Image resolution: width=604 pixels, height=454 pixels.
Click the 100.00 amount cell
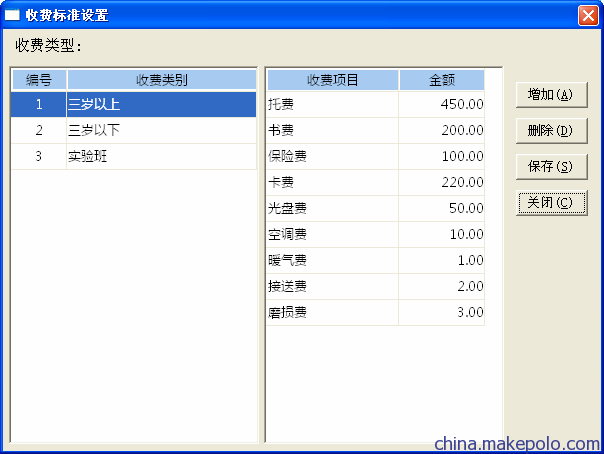point(442,156)
